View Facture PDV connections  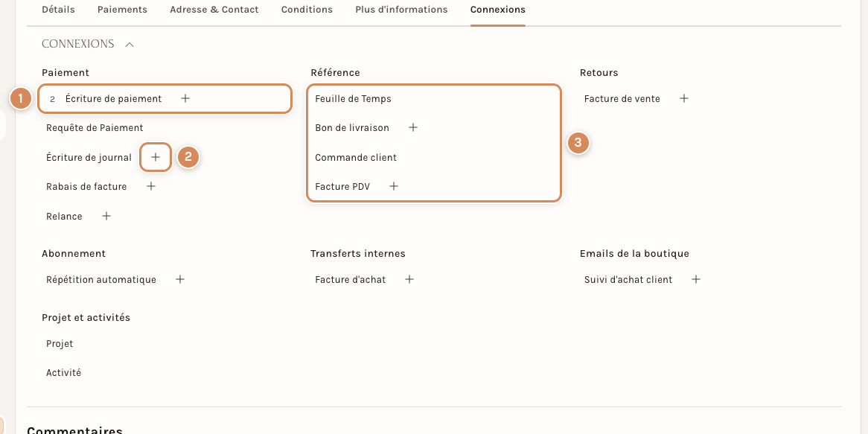pos(342,187)
